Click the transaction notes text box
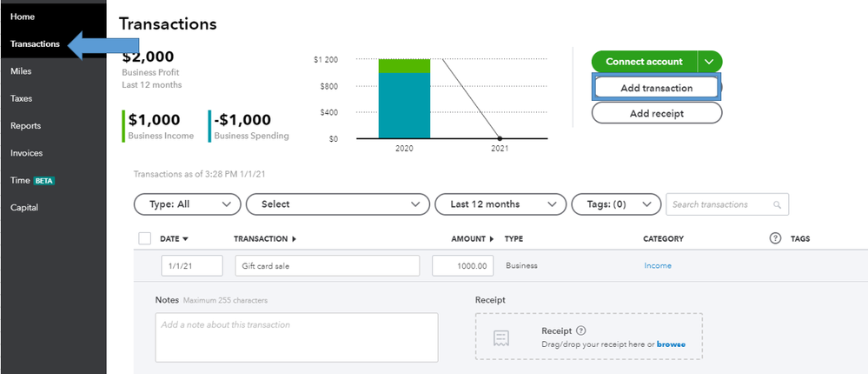The image size is (868, 374). tap(296, 337)
